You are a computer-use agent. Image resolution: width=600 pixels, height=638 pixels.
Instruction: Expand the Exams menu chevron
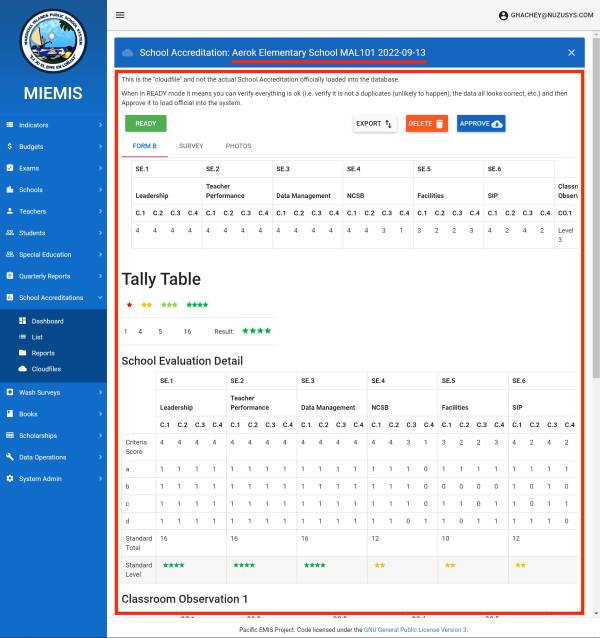click(x=100, y=168)
